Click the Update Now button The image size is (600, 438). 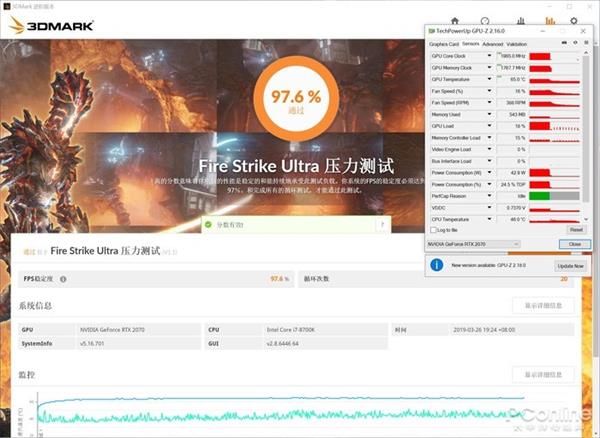[x=570, y=266]
